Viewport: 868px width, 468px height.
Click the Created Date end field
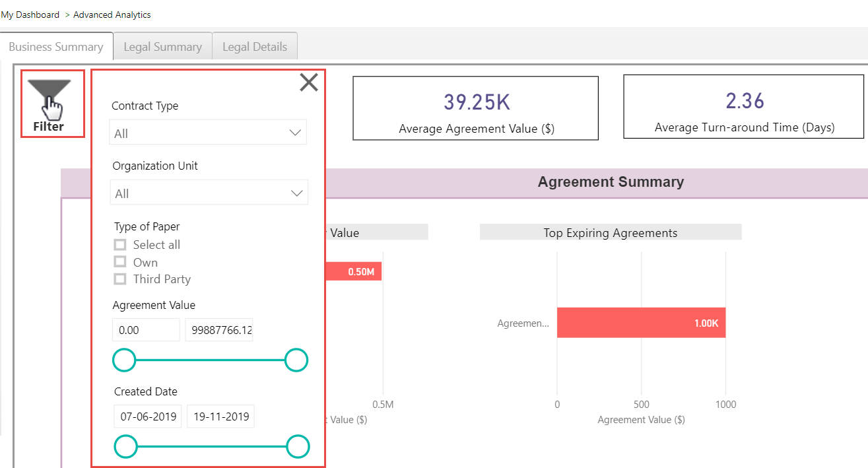click(220, 417)
